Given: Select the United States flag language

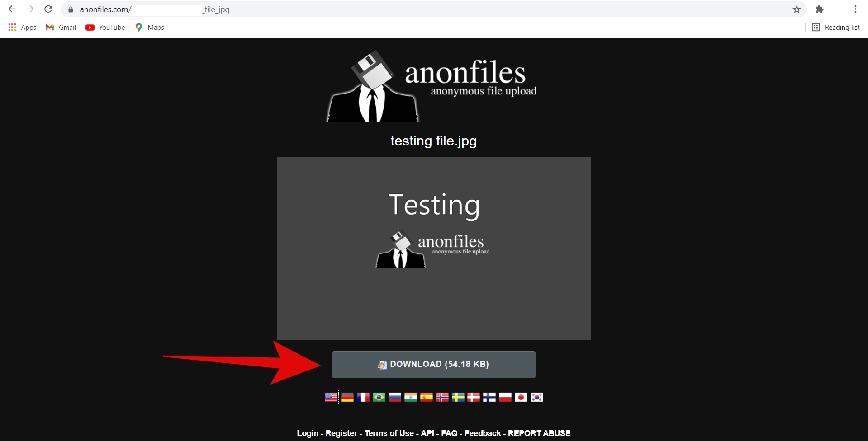Looking at the screenshot, I should (331, 397).
